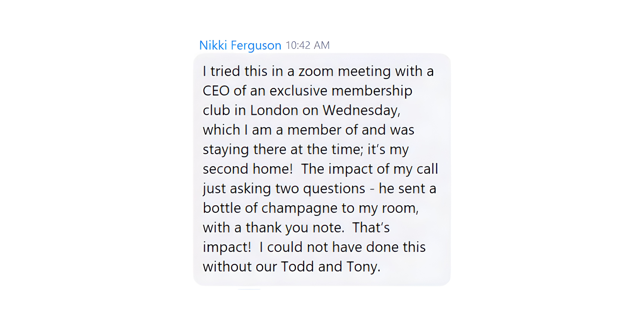Click the word 'champagne' in the message
Image resolution: width=644 pixels, height=322 pixels.
pos(299,208)
